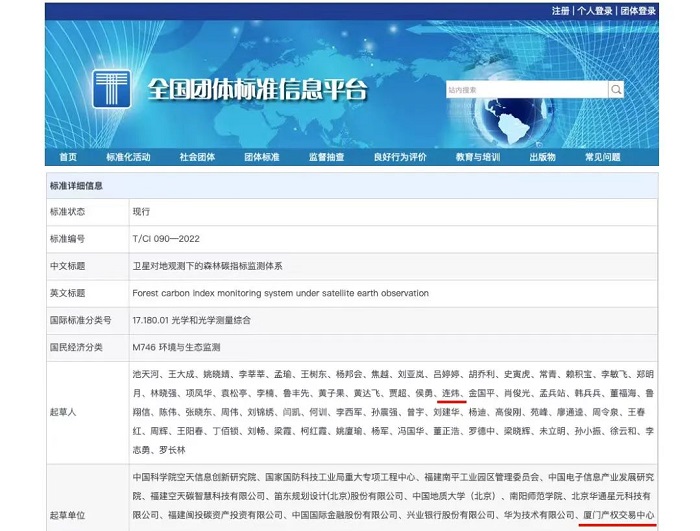Switch to the 团体标准 navigation tab
This screenshot has width=700, height=531.
(262, 157)
